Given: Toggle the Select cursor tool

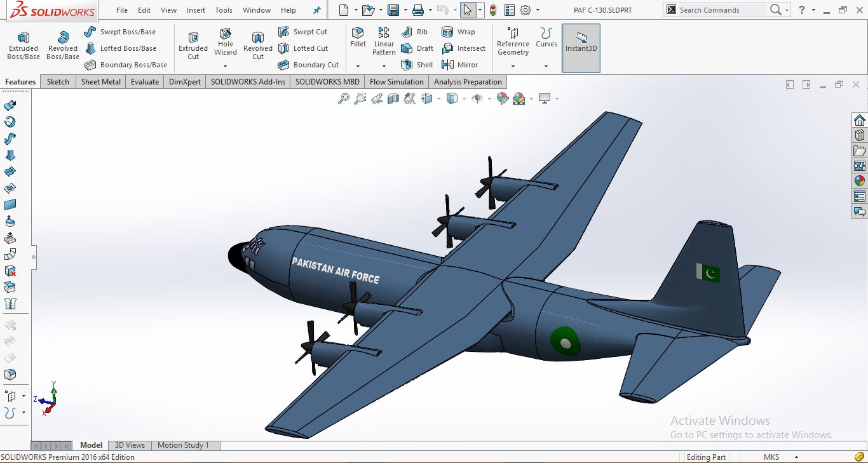Looking at the screenshot, I should click(x=468, y=10).
